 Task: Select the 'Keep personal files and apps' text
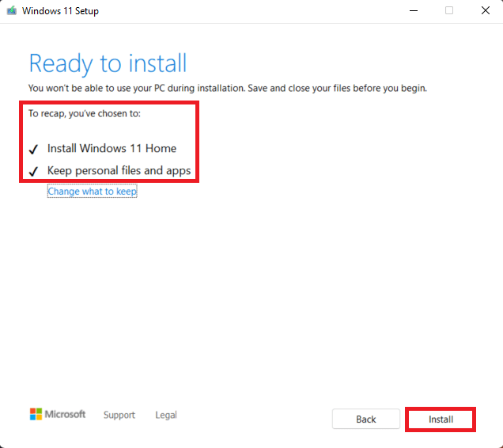point(119,170)
